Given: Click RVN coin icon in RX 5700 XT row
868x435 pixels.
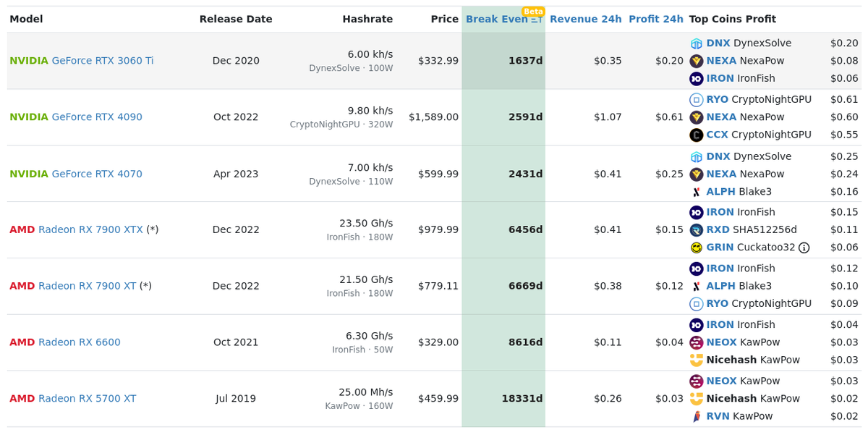Looking at the screenshot, I should point(697,416).
